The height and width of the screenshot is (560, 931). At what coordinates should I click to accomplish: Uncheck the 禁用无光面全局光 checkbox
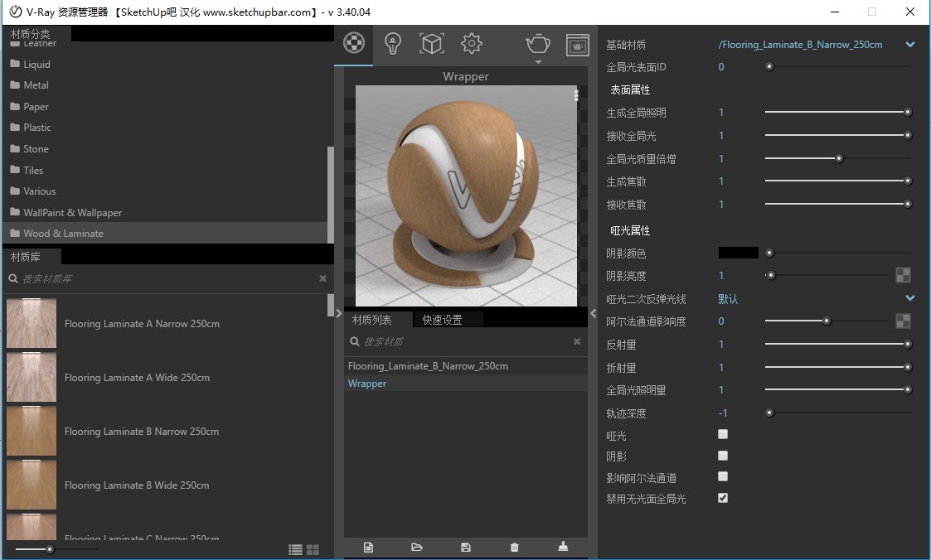(x=723, y=498)
